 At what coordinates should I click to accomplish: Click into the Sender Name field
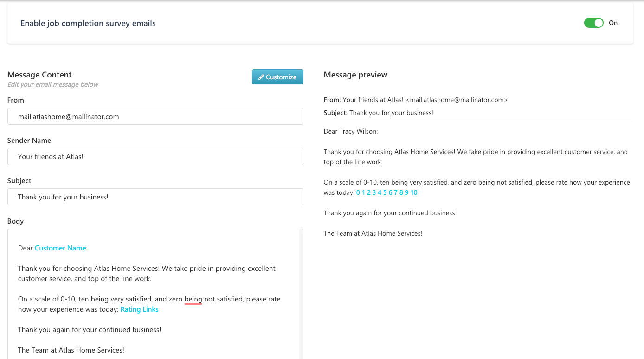(155, 157)
